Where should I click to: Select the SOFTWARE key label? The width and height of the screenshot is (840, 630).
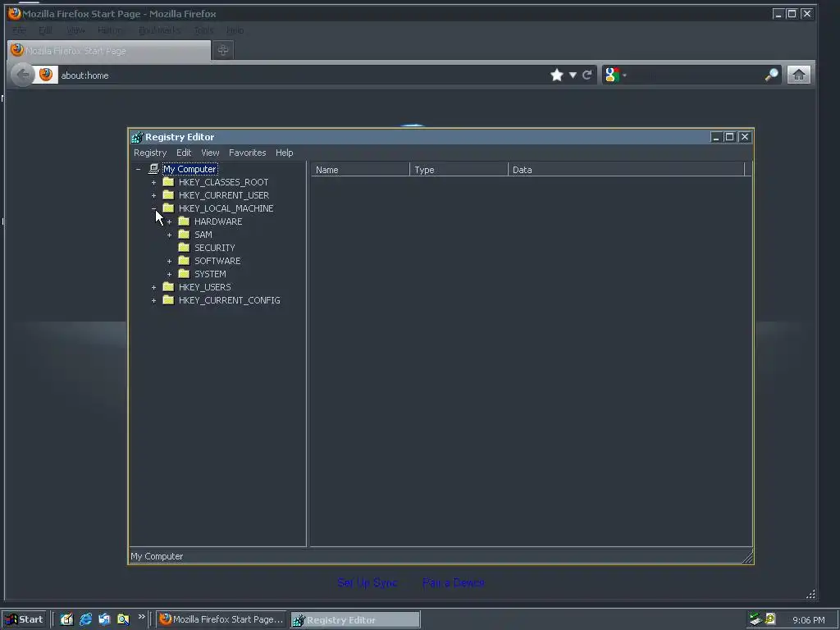point(217,261)
